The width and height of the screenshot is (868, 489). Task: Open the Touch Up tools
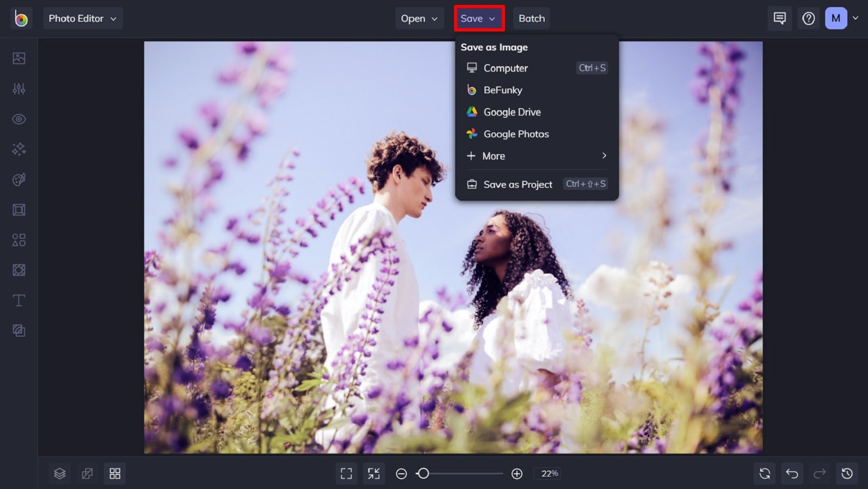tap(19, 119)
